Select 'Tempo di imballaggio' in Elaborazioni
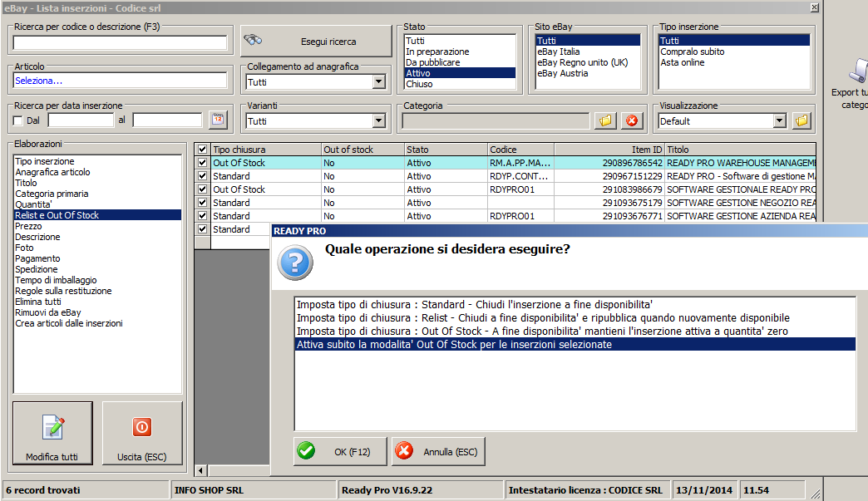 point(56,280)
